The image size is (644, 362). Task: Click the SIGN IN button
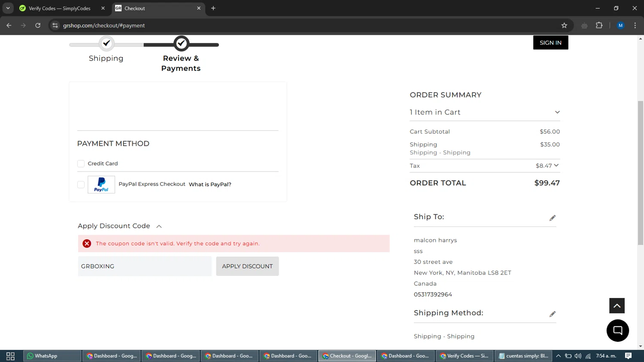point(550,42)
